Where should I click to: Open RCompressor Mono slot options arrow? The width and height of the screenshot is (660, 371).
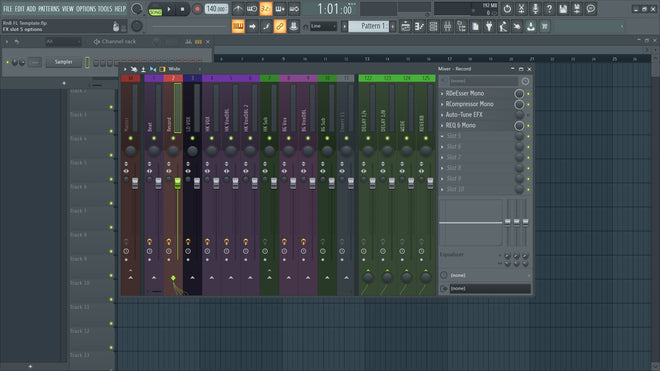pos(442,104)
